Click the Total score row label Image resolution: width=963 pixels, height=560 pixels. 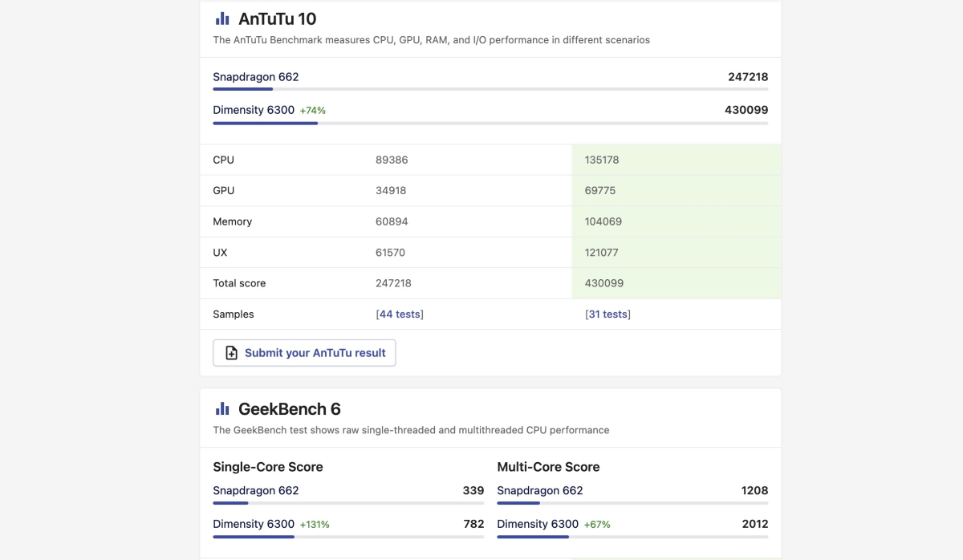[x=239, y=283]
